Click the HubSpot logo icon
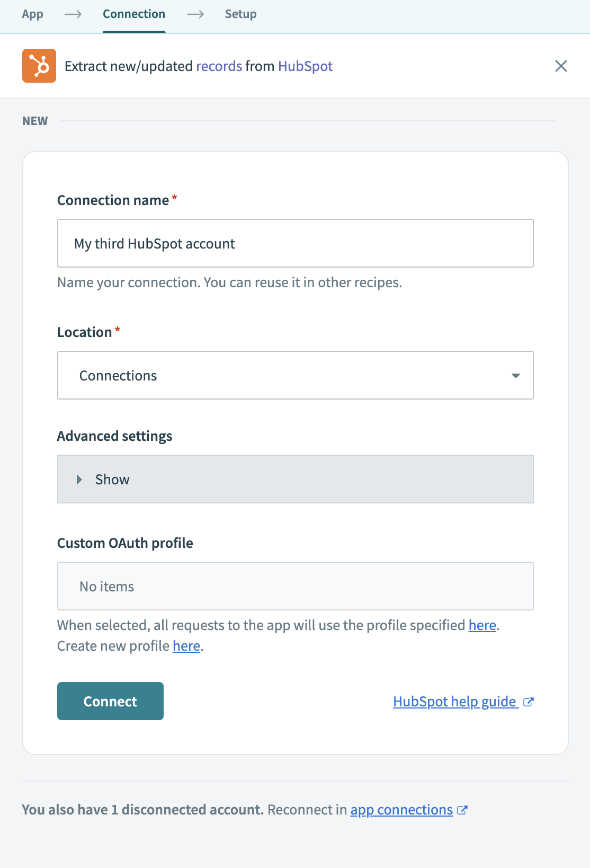Image resolution: width=590 pixels, height=868 pixels. [39, 66]
